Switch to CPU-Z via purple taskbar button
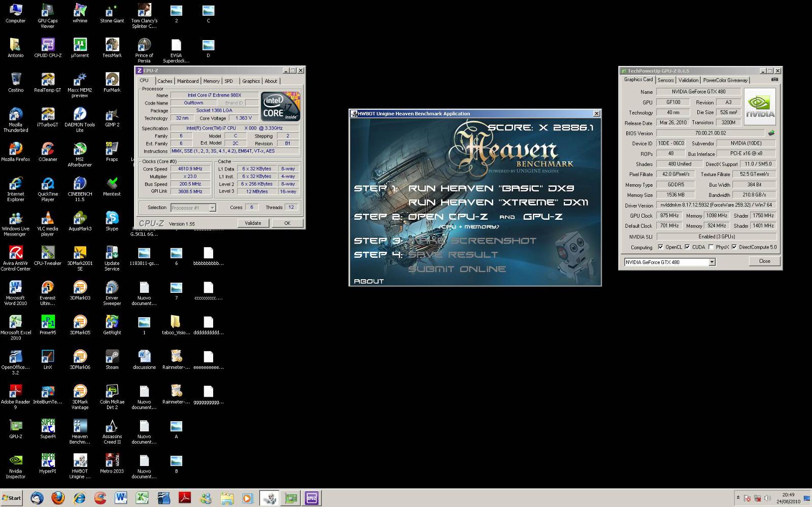 [312, 498]
